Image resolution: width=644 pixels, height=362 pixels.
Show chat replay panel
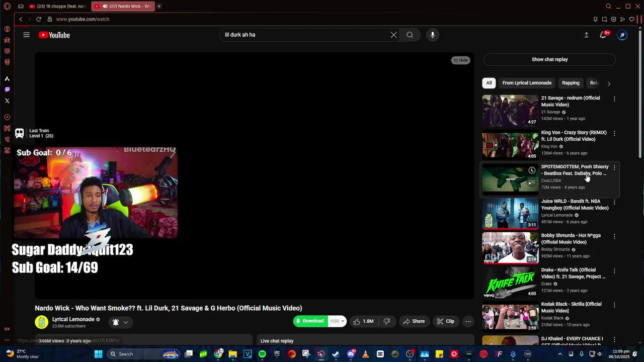pyautogui.click(x=549, y=59)
